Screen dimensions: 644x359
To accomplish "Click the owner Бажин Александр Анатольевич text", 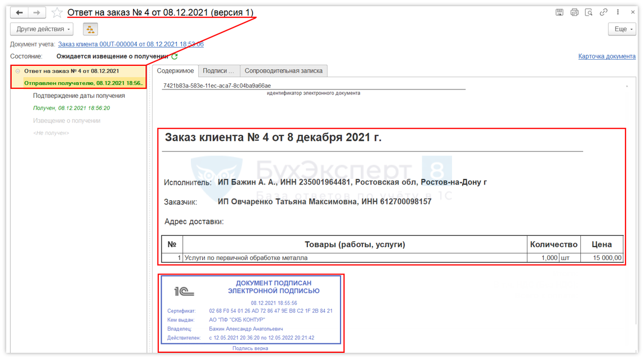I will point(245,329).
